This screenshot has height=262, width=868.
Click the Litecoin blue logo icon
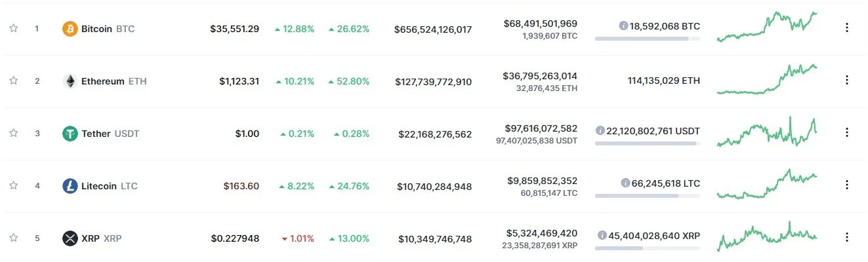click(x=70, y=186)
